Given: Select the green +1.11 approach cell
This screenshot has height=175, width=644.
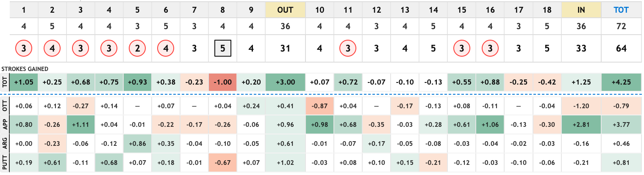Looking at the screenshot, I should [80, 125].
